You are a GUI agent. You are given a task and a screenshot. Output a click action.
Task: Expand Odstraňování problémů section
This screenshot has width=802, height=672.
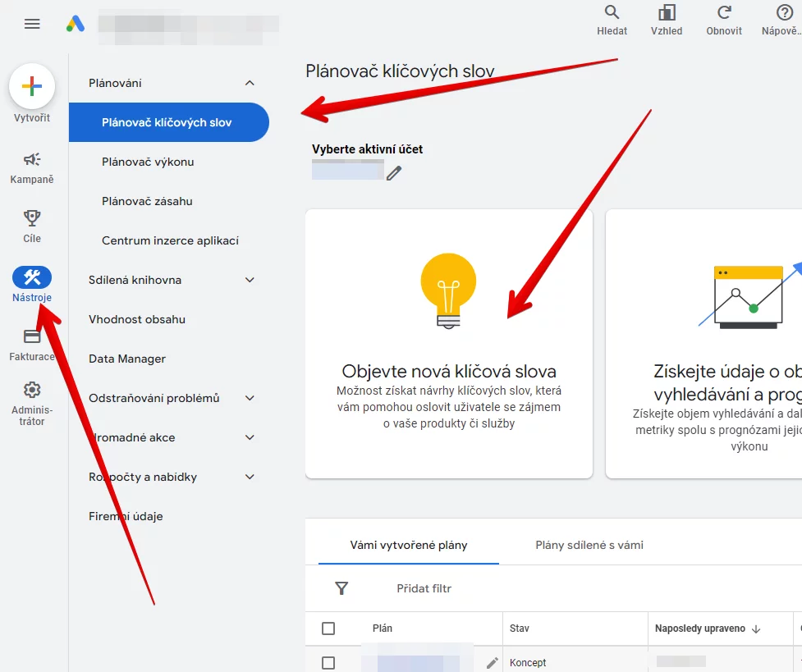point(250,398)
